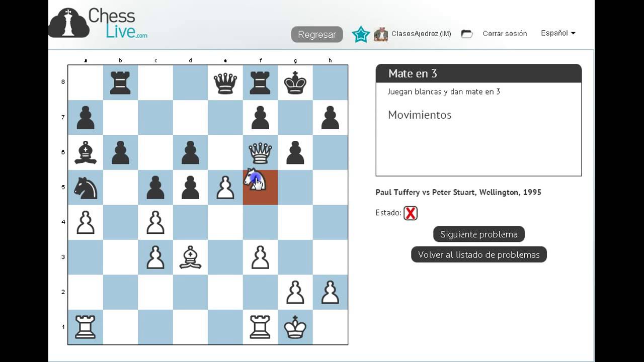Select the black queen on e8

225,82
